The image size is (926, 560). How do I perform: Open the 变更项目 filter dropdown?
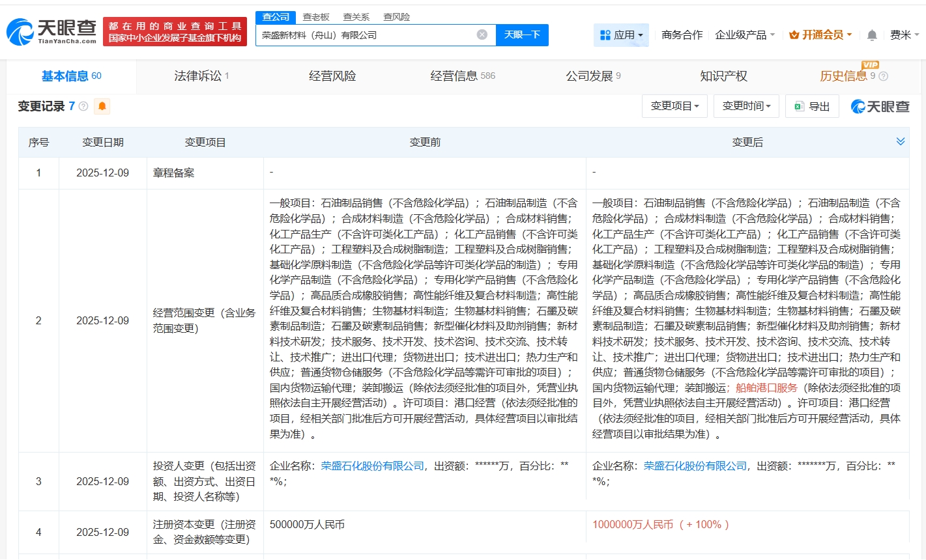click(674, 106)
